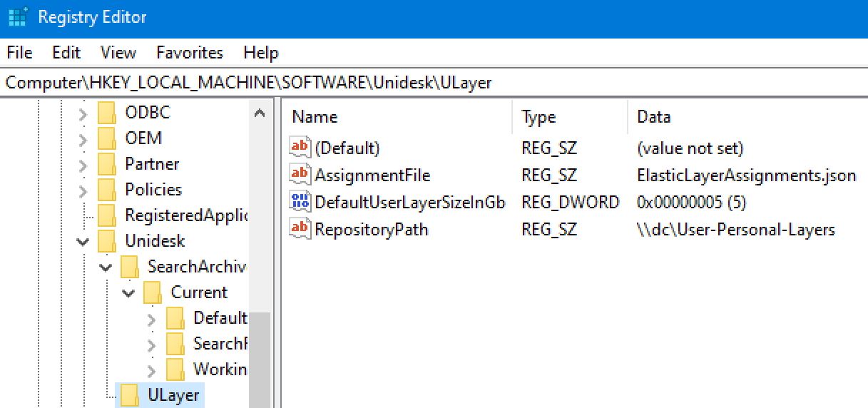
Task: Select the ULayer folder icon in tree
Action: tap(129, 394)
